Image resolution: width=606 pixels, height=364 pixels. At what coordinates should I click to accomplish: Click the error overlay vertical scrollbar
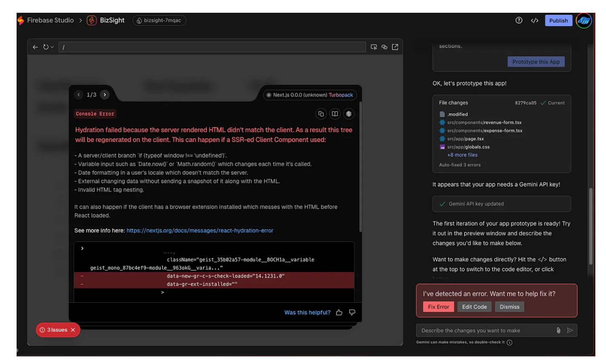[360, 167]
